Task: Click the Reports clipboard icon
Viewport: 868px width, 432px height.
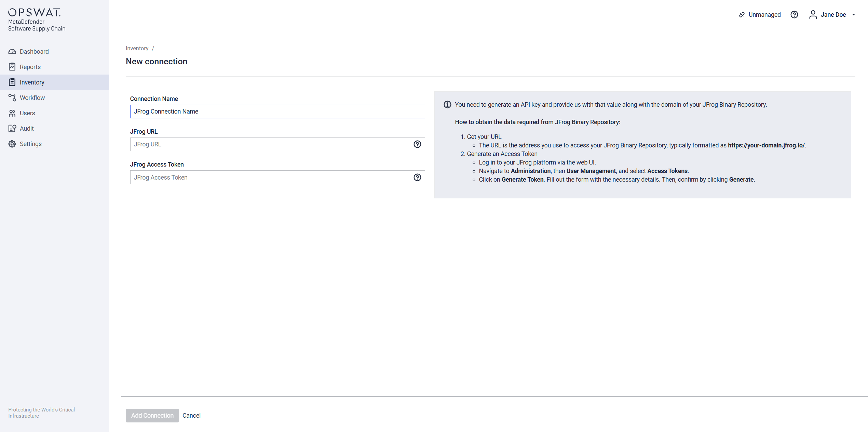Action: pyautogui.click(x=12, y=67)
